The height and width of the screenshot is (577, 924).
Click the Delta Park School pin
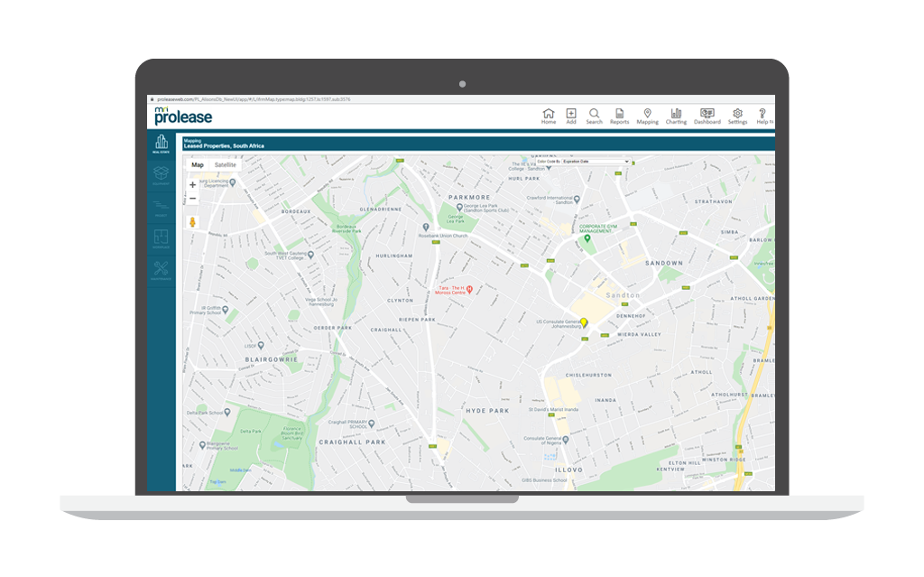point(226,412)
